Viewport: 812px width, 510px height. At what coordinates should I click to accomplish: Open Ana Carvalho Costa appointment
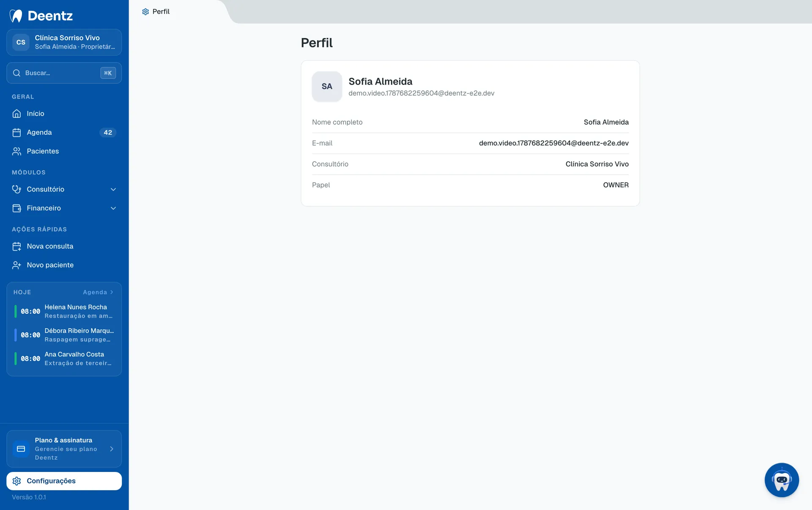click(x=64, y=359)
